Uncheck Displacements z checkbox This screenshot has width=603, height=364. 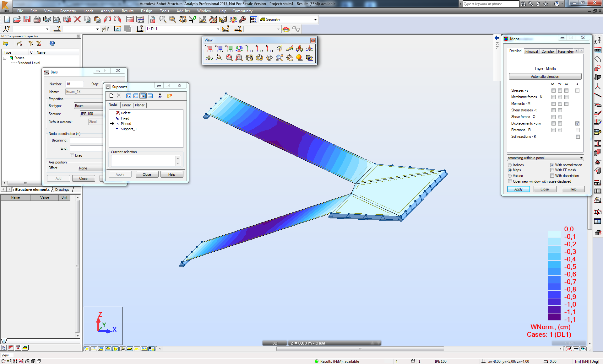[x=577, y=124]
